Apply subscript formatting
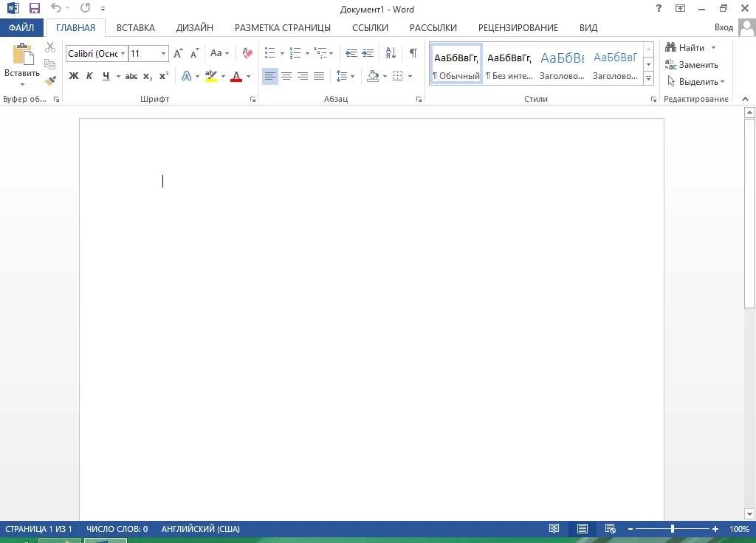756x543 pixels. click(148, 76)
